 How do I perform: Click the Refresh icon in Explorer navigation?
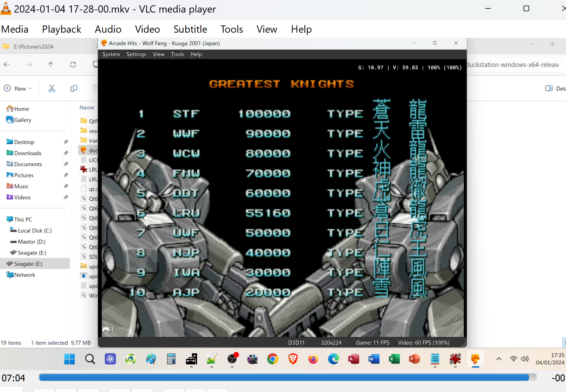[x=73, y=65]
